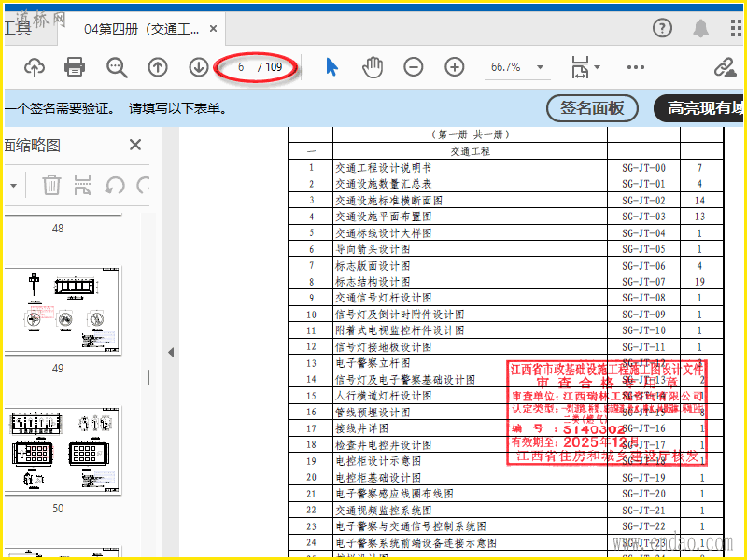Go to next page arrow

click(x=199, y=67)
